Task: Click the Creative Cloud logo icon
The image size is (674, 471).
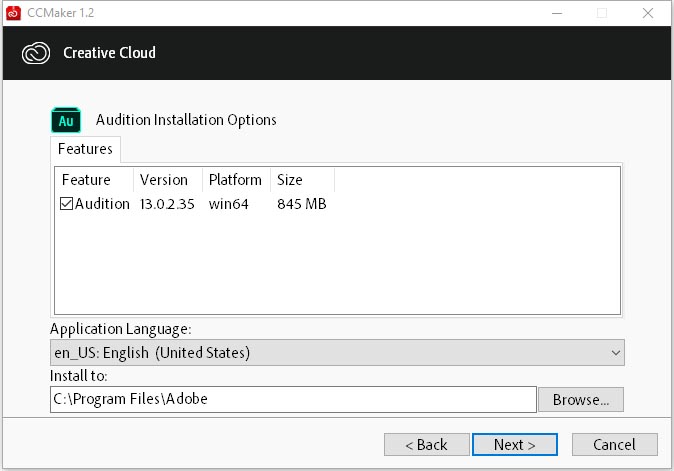Action: coord(36,53)
